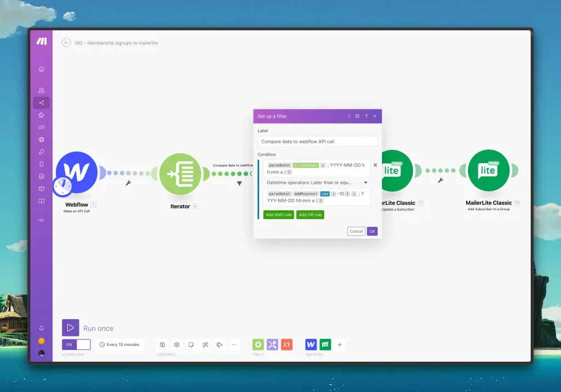Click the wrench between MailerLite modules

440,181
